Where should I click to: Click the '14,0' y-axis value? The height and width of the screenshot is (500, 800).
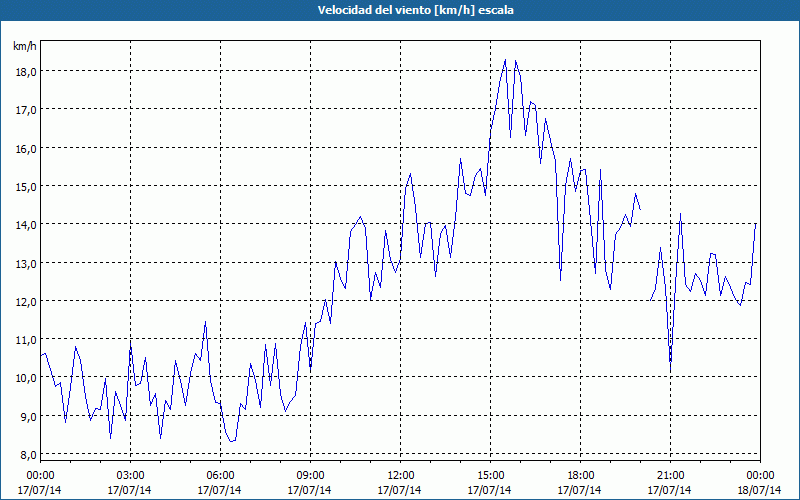[26, 224]
